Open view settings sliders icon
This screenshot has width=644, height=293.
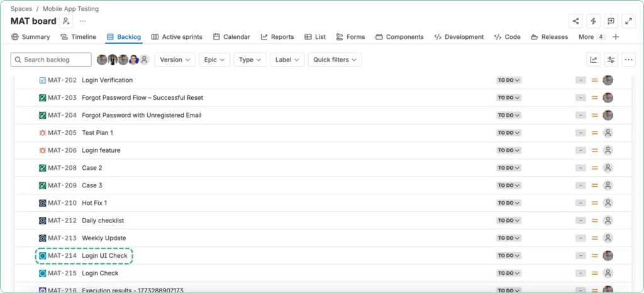tap(611, 60)
